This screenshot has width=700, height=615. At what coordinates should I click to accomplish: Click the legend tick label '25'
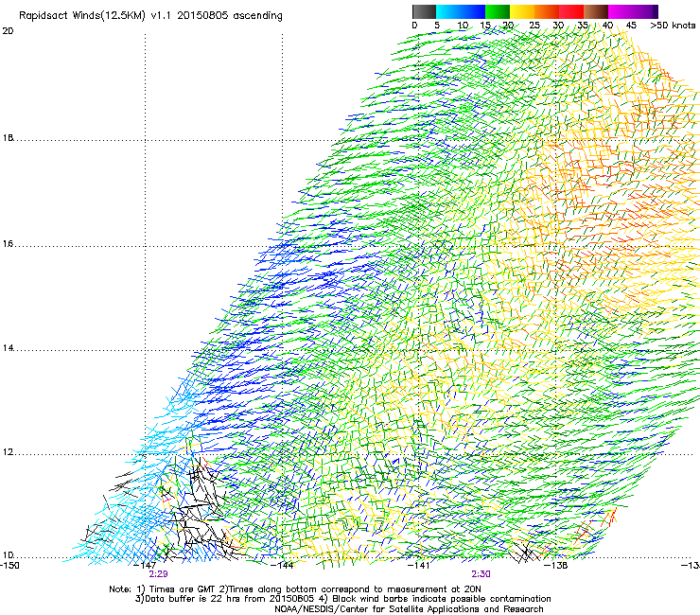[534, 26]
